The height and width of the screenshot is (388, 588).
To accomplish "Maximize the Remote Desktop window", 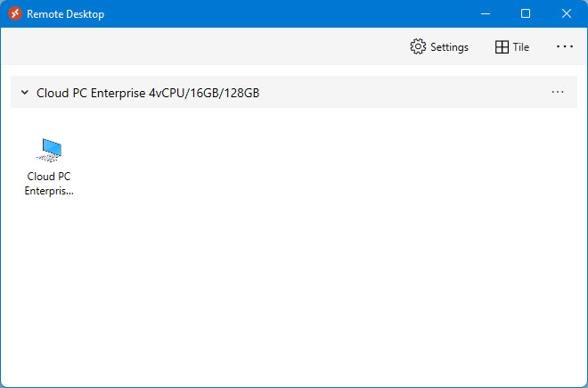I will coord(526,13).
